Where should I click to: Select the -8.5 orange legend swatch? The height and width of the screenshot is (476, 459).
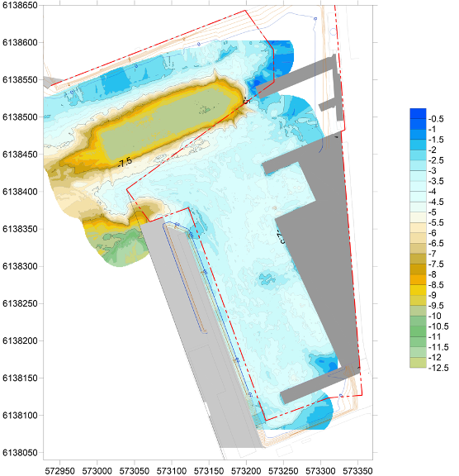pyautogui.click(x=418, y=279)
